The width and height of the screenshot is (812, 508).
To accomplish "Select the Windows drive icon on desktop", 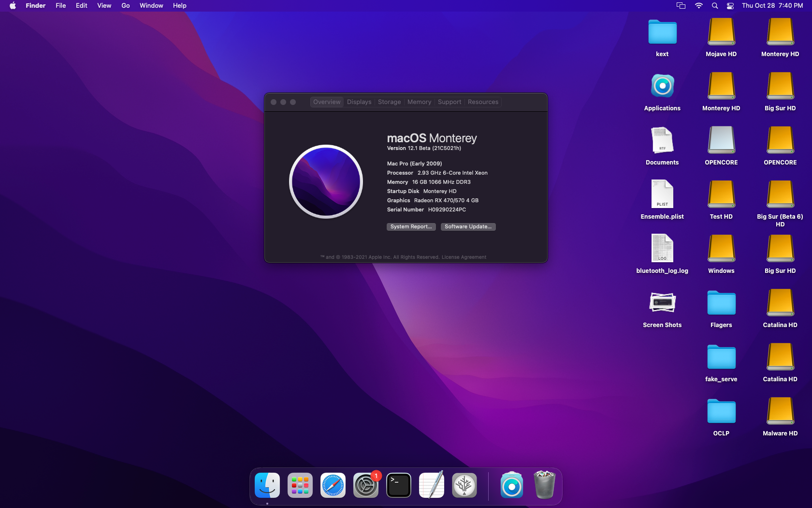I will [721, 249].
